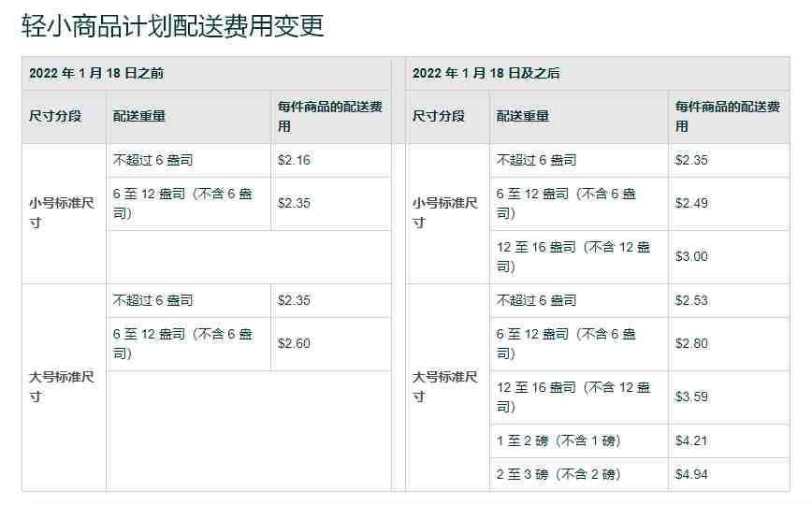Click 不超过 6 盎司 beside $2.53

coord(536,300)
